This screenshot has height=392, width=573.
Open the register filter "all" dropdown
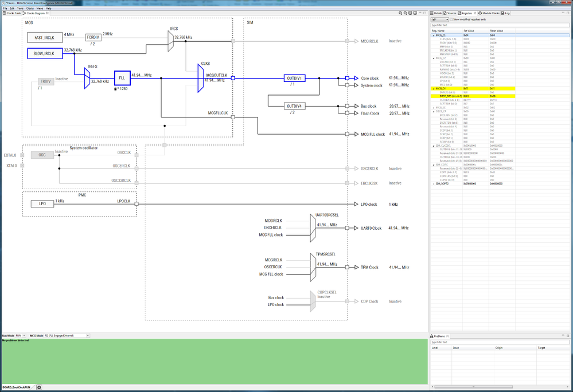pos(439,19)
